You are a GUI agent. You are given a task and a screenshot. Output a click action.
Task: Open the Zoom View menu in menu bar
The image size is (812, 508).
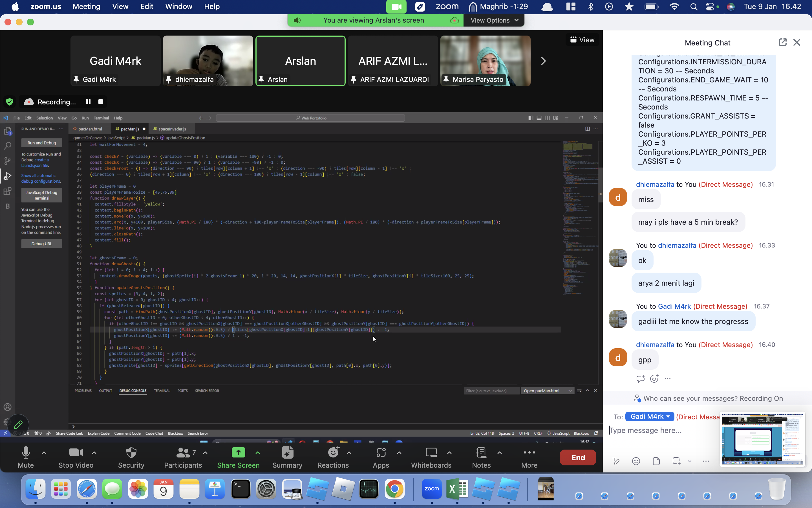[120, 6]
